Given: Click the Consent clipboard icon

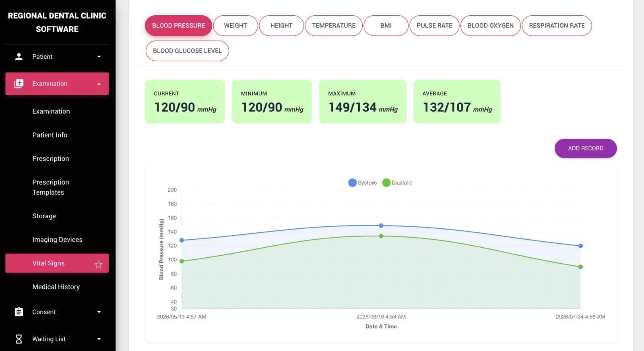Looking at the screenshot, I should pos(19,312).
